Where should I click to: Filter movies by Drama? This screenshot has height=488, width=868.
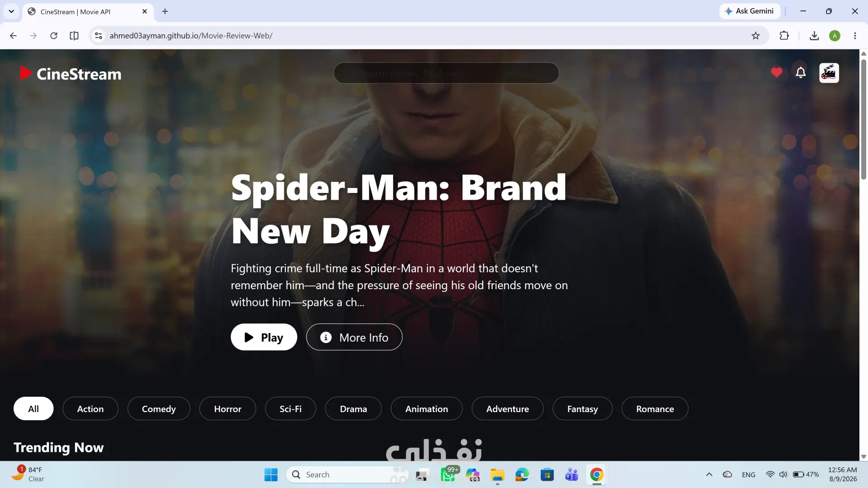tap(354, 409)
